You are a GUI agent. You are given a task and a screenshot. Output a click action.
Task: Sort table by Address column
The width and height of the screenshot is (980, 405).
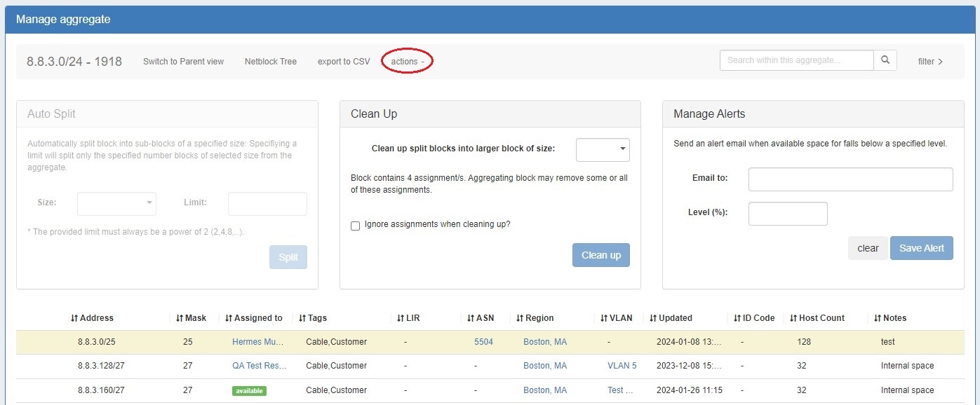pos(92,318)
